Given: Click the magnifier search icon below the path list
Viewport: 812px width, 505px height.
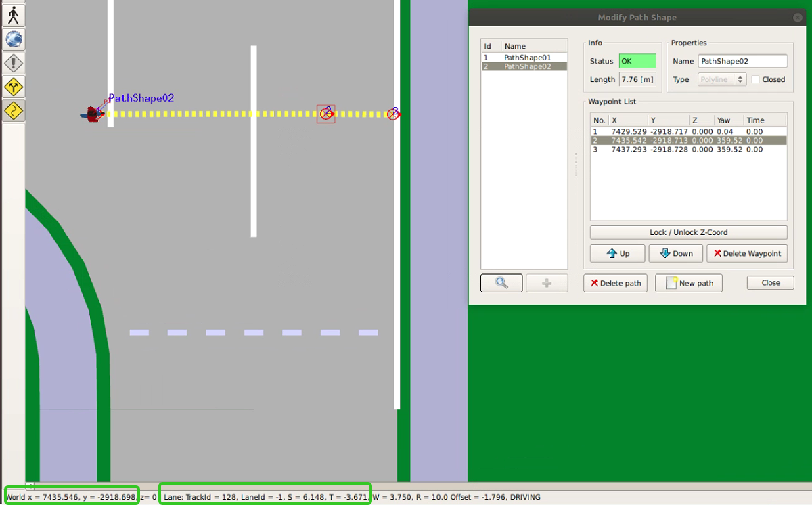Looking at the screenshot, I should [x=501, y=282].
